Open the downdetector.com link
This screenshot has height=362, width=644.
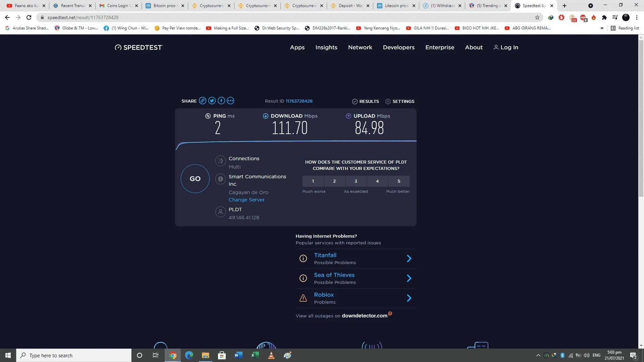click(x=365, y=316)
